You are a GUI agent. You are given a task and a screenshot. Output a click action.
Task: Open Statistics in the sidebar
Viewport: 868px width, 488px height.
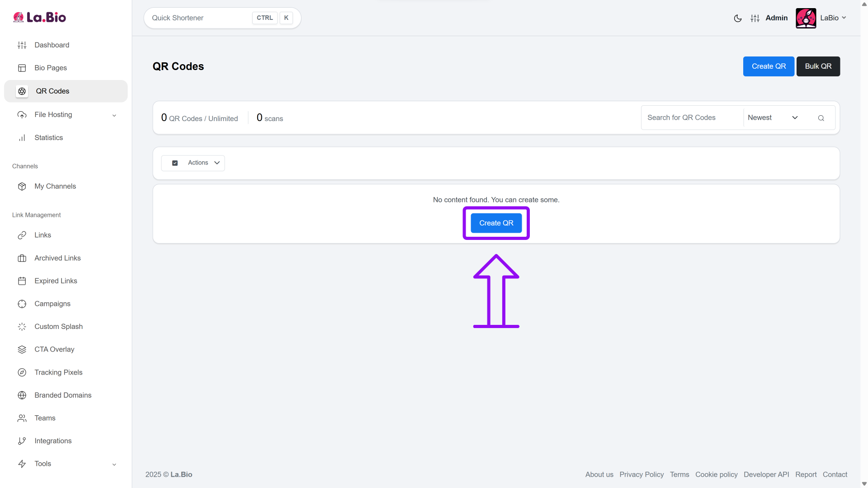pyautogui.click(x=48, y=138)
